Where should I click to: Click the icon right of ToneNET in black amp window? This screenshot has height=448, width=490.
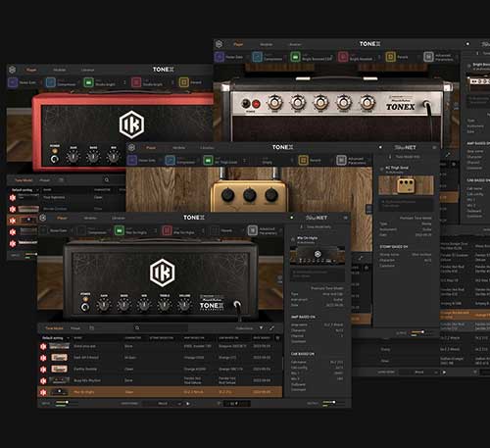tap(345, 218)
